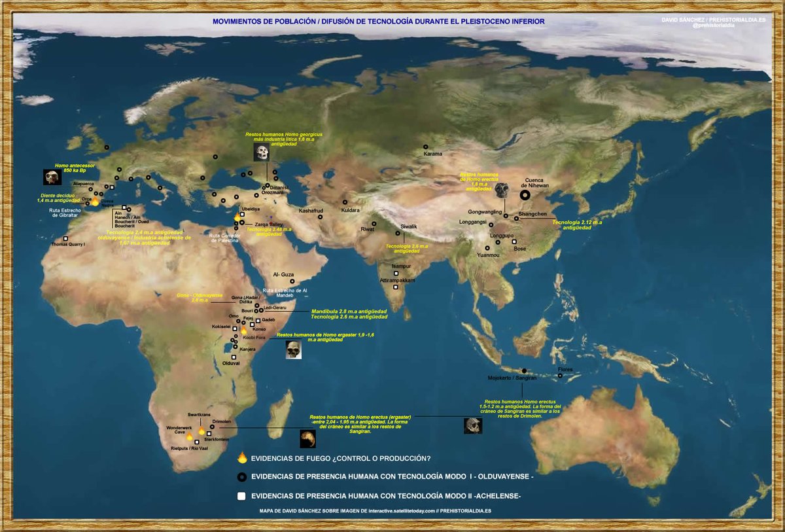
Task: Click the circle marker at Drimolen
Action: pyautogui.click(x=212, y=426)
